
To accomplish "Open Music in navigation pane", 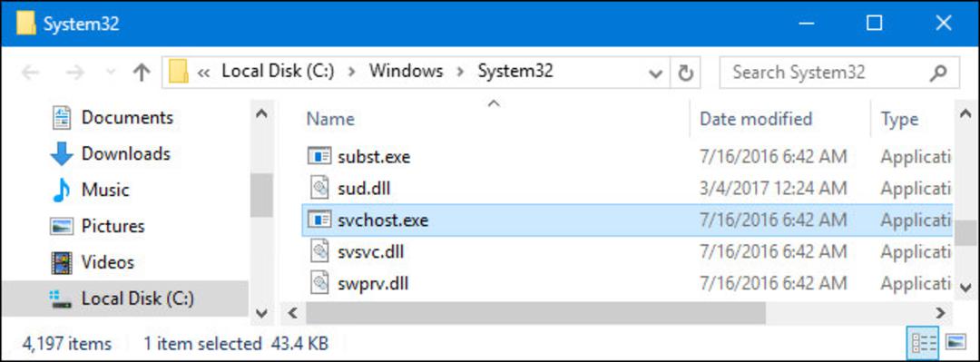I will point(104,190).
